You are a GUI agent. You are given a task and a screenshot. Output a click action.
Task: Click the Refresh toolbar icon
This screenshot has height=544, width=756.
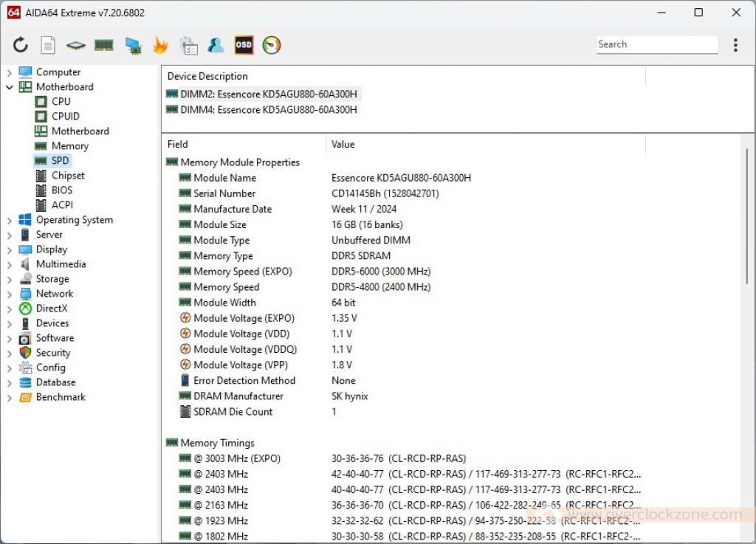[21, 45]
